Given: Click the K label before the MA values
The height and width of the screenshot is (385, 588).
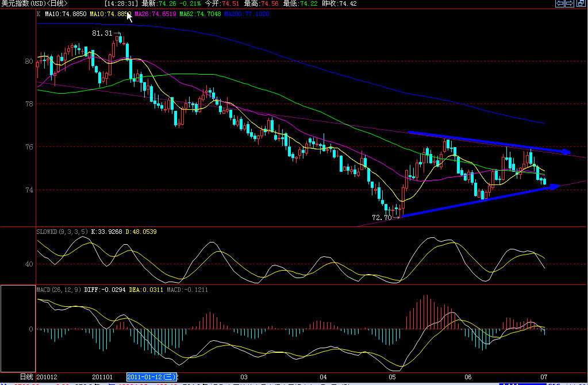Looking at the screenshot, I should click(x=39, y=14).
